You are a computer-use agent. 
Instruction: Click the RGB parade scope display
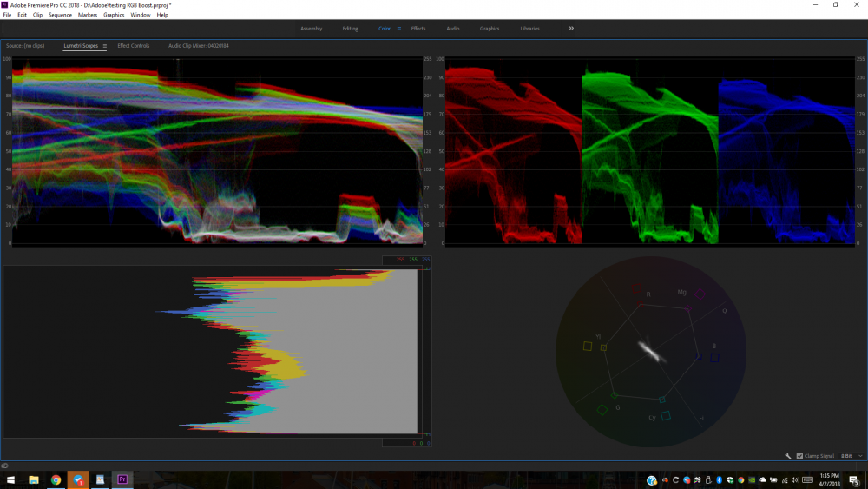pyautogui.click(x=650, y=150)
